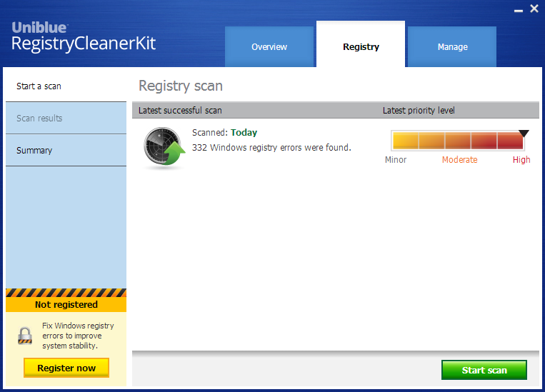Open Scan results in sidebar
The height and width of the screenshot is (392, 545).
(66, 118)
